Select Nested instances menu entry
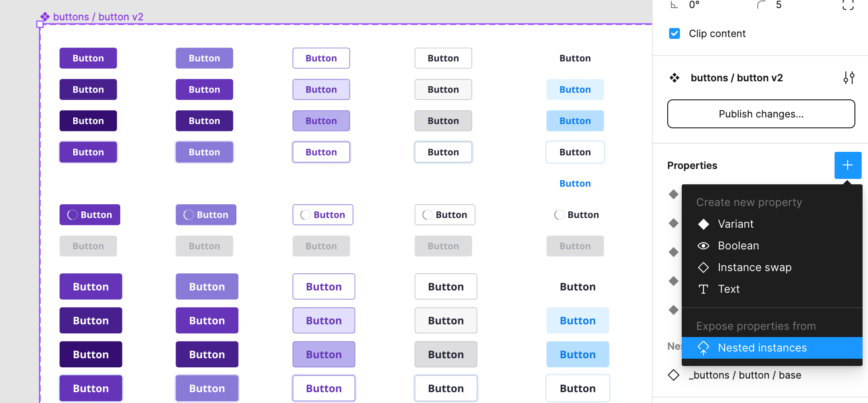868x403 pixels. [772, 348]
